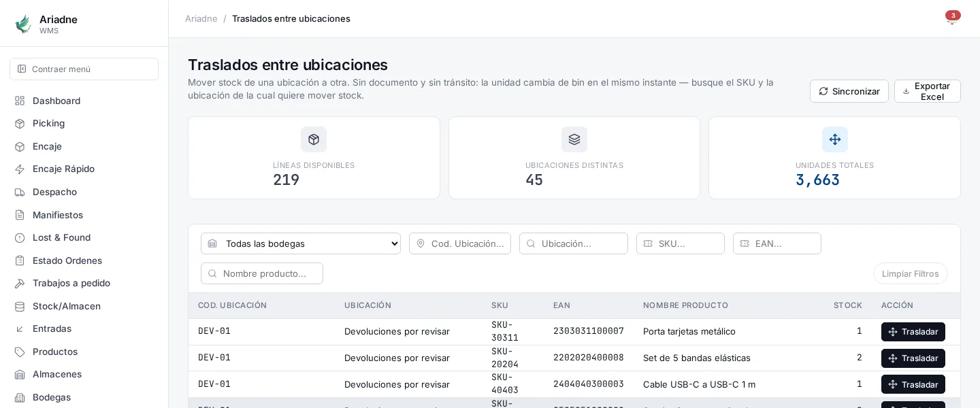Open the notifications bell with badge 3

[951, 18]
